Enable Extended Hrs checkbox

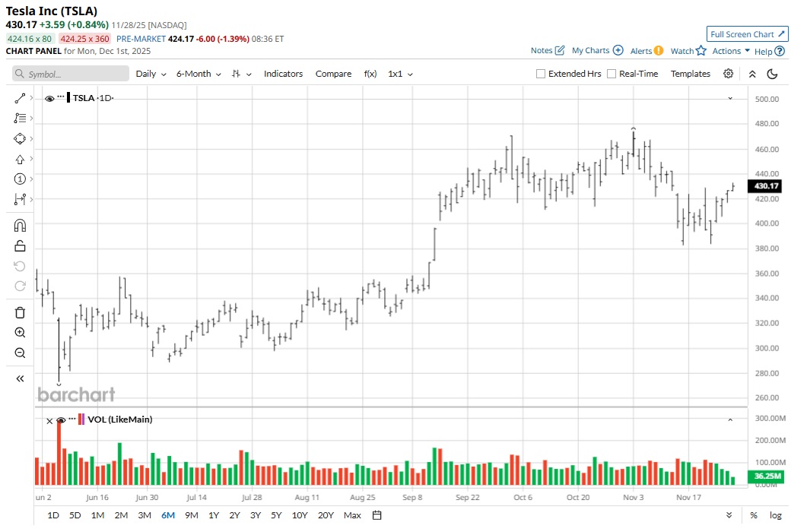pyautogui.click(x=540, y=74)
